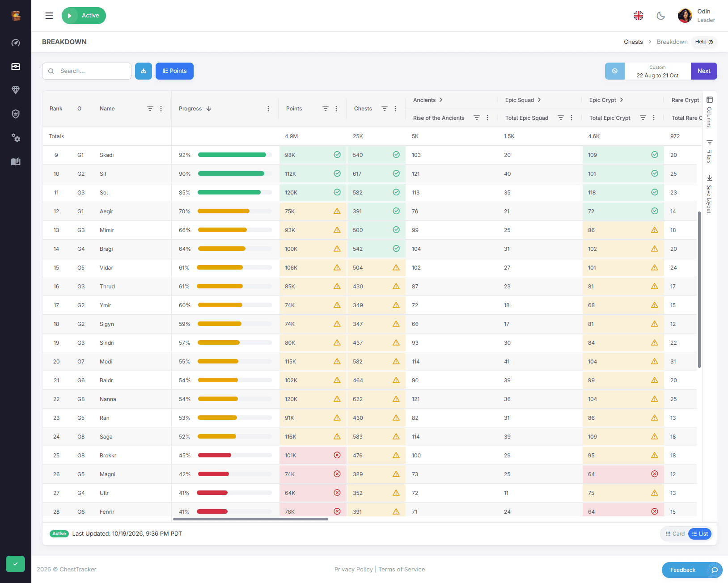
Task: Open the language flag selector
Action: (x=639, y=16)
